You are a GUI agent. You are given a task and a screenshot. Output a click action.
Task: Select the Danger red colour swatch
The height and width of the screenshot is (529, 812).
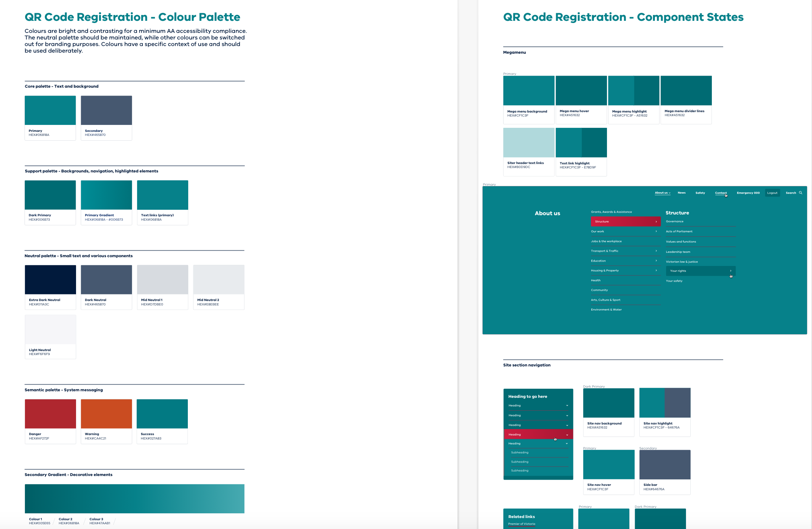click(50, 414)
